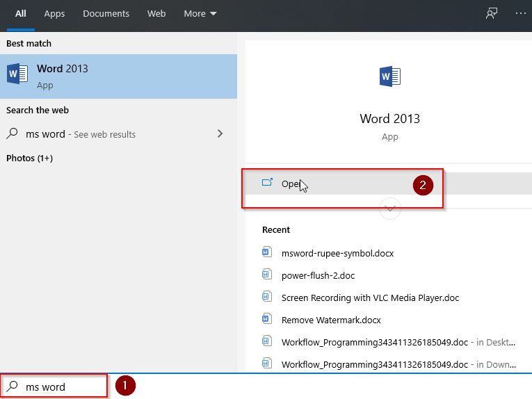Click the magnifier icon beside web result
This screenshot has height=399, width=532.
pos(13,134)
